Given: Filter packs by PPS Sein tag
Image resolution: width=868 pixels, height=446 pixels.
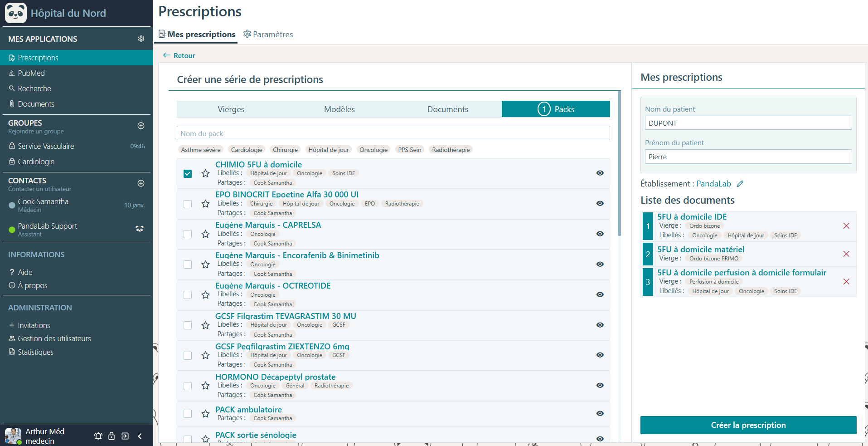Looking at the screenshot, I should click(x=410, y=150).
